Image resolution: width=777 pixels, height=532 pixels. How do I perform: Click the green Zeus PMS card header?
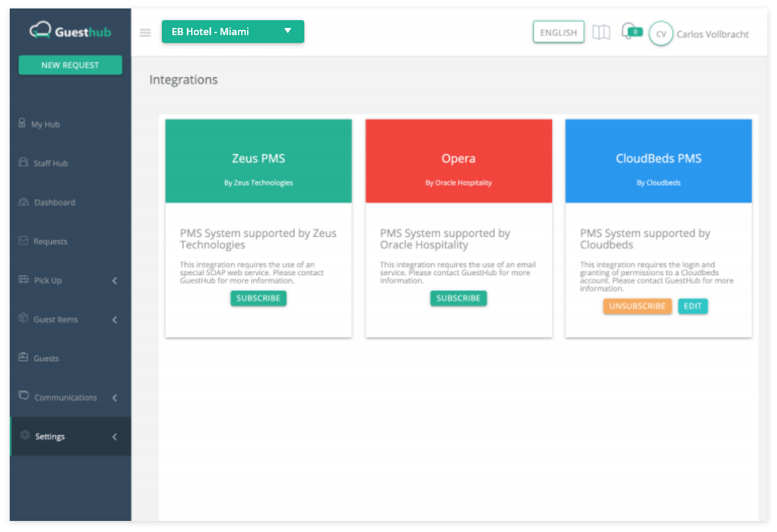pyautogui.click(x=259, y=161)
